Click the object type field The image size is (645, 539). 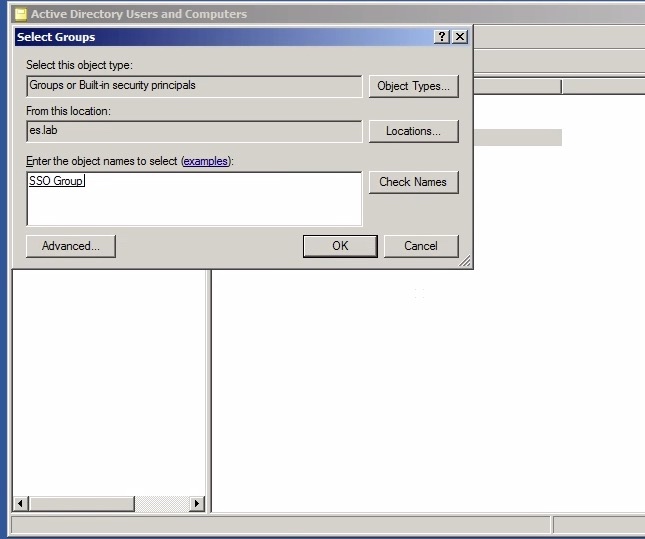tap(194, 86)
